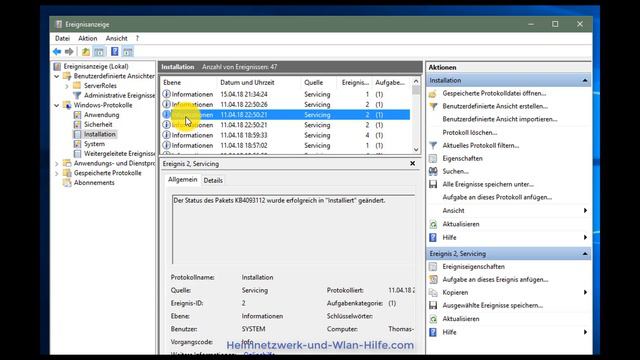Collapse the Installation actions section
Image resolution: width=640 pixels, height=360 pixels.
click(x=584, y=80)
